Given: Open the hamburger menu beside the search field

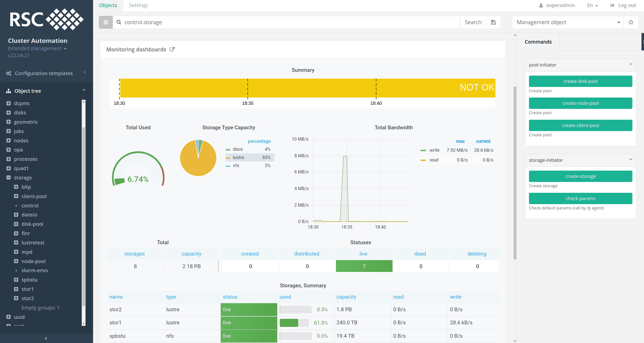Looking at the screenshot, I should 106,22.
